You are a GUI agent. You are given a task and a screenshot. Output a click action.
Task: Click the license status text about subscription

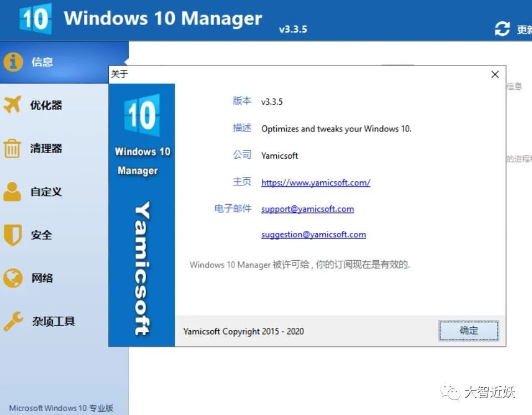300,265
